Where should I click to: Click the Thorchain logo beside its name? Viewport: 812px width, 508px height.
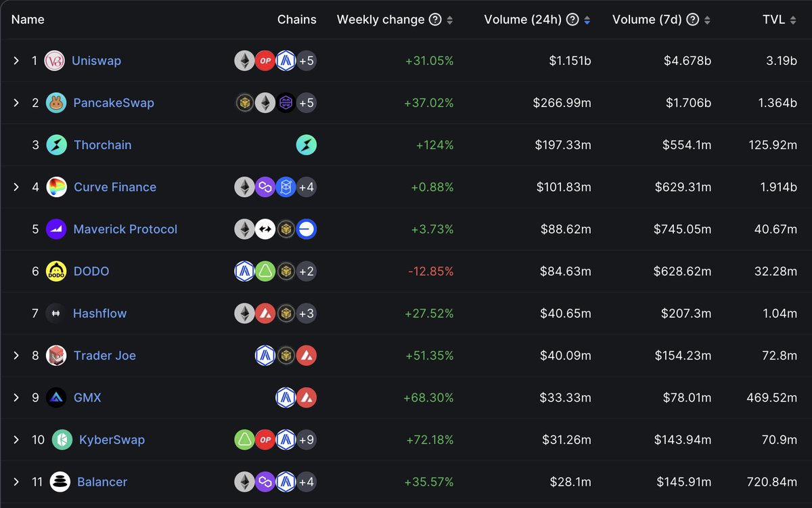pyautogui.click(x=56, y=145)
